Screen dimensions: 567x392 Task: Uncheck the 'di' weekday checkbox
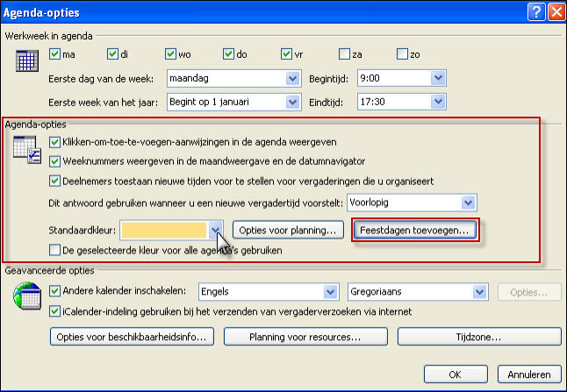[x=113, y=54]
